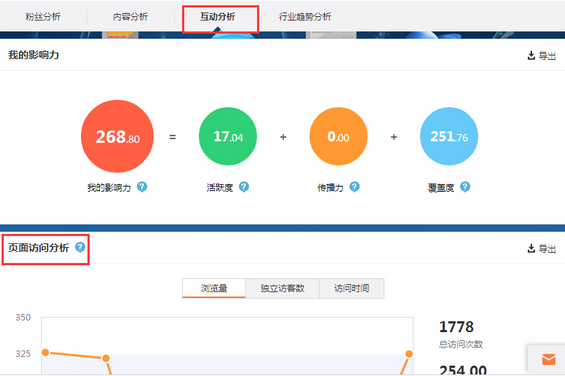Click the 1778 总访问次数 value
The width and height of the screenshot is (565, 376).
(x=456, y=327)
